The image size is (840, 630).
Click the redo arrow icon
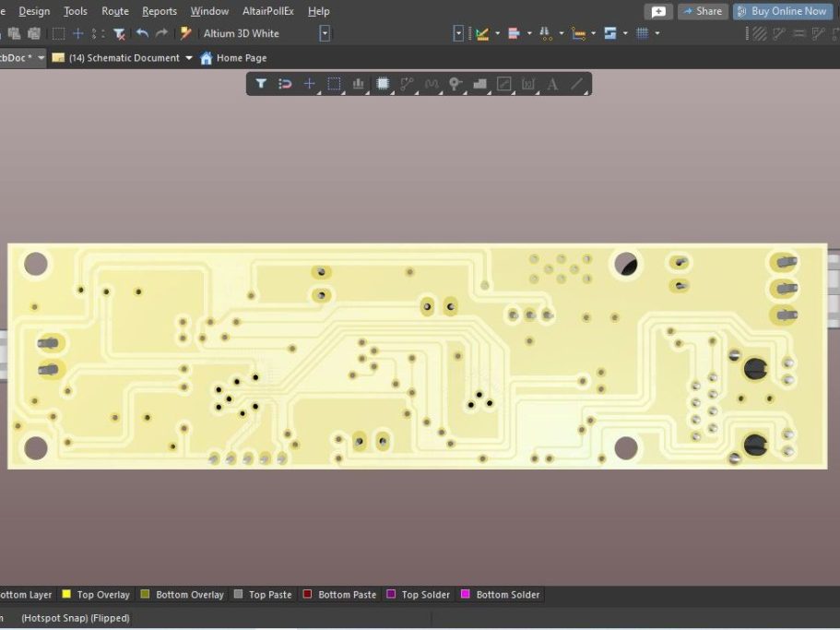coord(161,33)
